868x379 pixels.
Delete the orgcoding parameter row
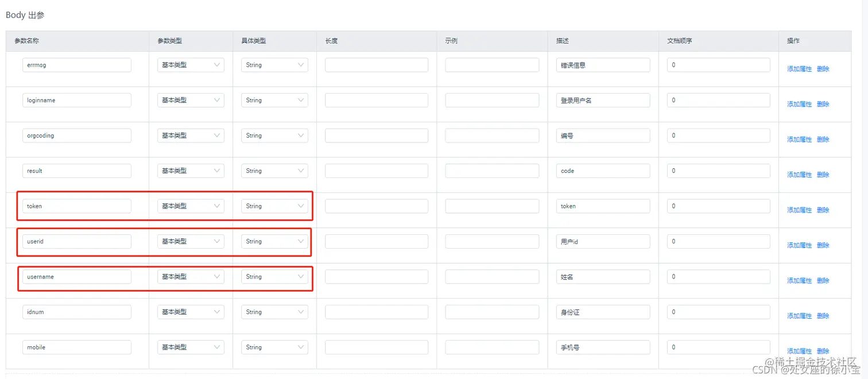pyautogui.click(x=823, y=140)
